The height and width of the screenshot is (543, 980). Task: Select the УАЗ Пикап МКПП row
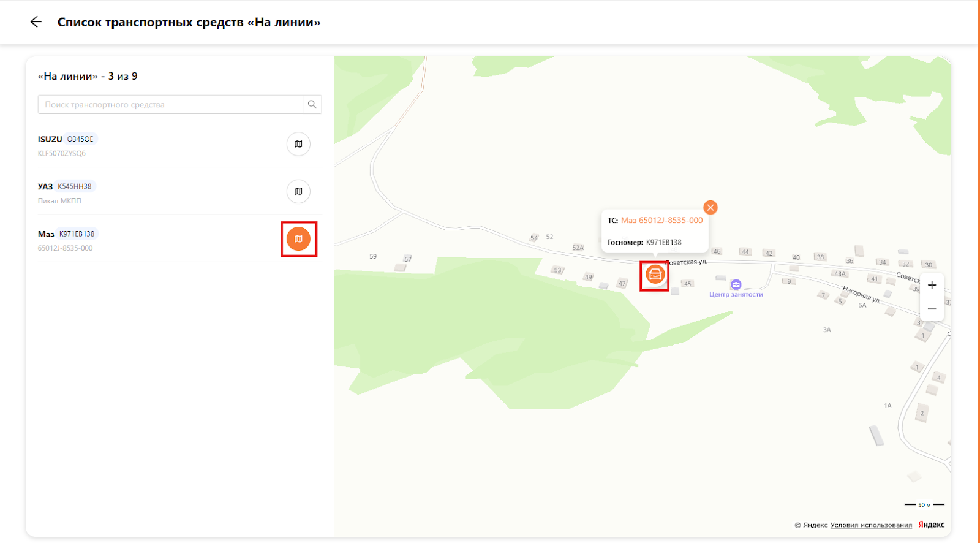[x=153, y=192]
